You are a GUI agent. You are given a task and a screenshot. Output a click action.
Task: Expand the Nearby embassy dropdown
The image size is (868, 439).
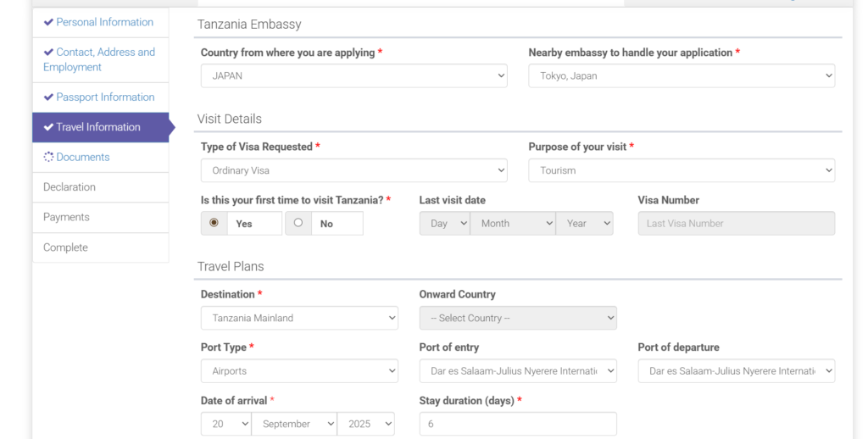coord(681,76)
